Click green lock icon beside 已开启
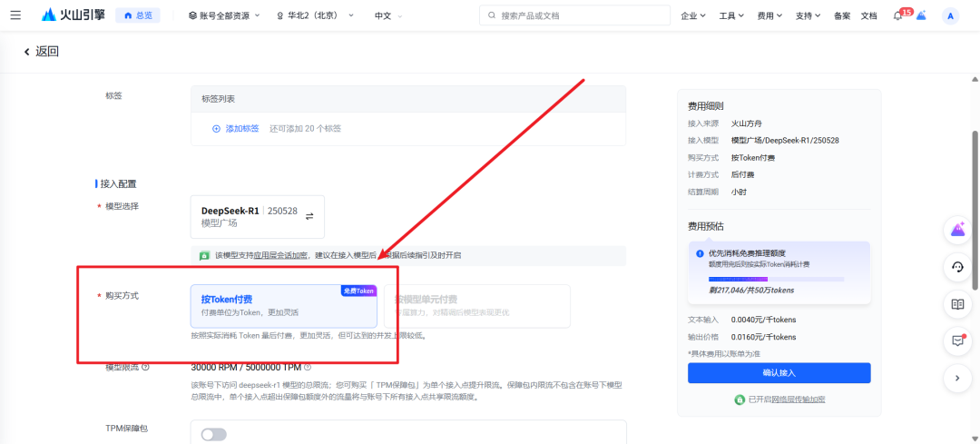Image resolution: width=980 pixels, height=444 pixels. pos(740,399)
